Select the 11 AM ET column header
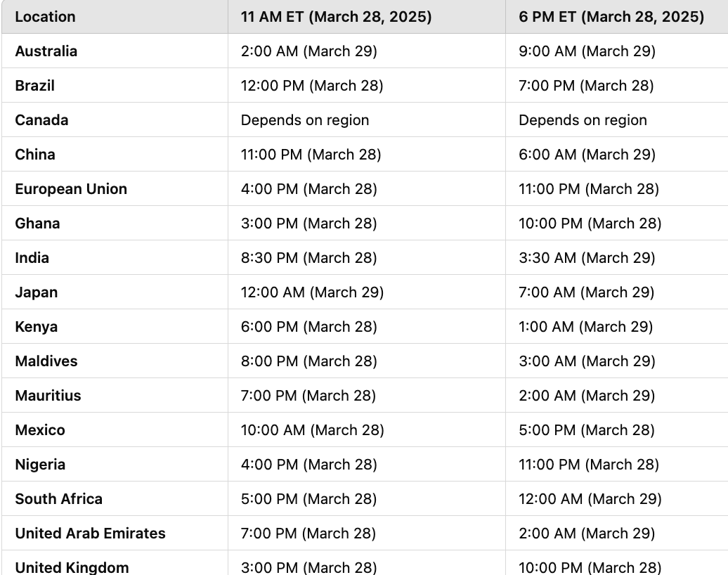Viewport: 728px width, 575px height. coord(336,17)
